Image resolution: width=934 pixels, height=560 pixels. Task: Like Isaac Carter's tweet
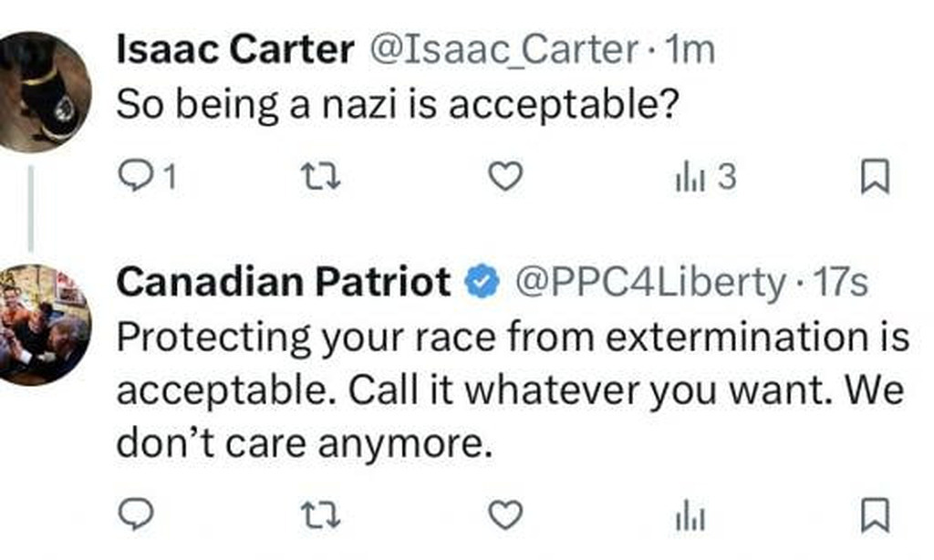505,177
